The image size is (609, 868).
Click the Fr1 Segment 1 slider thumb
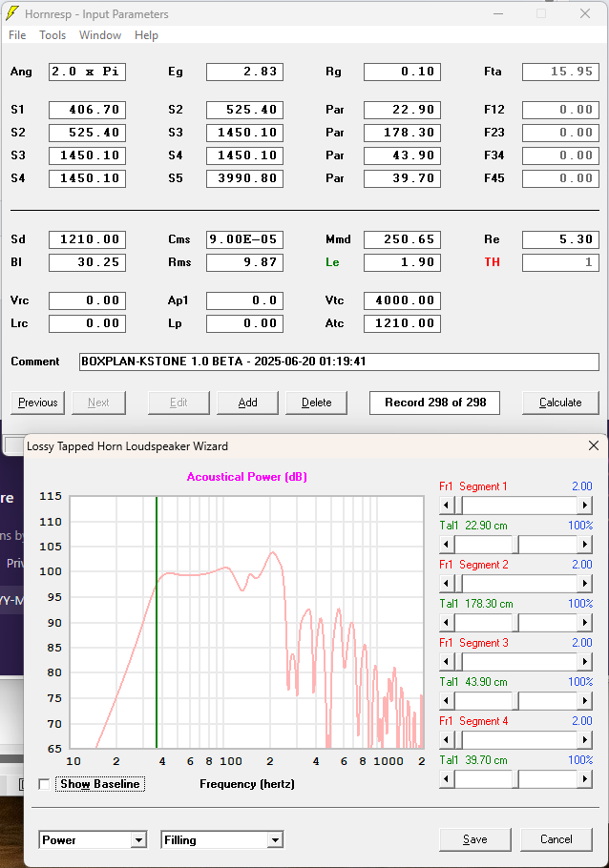tap(458, 505)
